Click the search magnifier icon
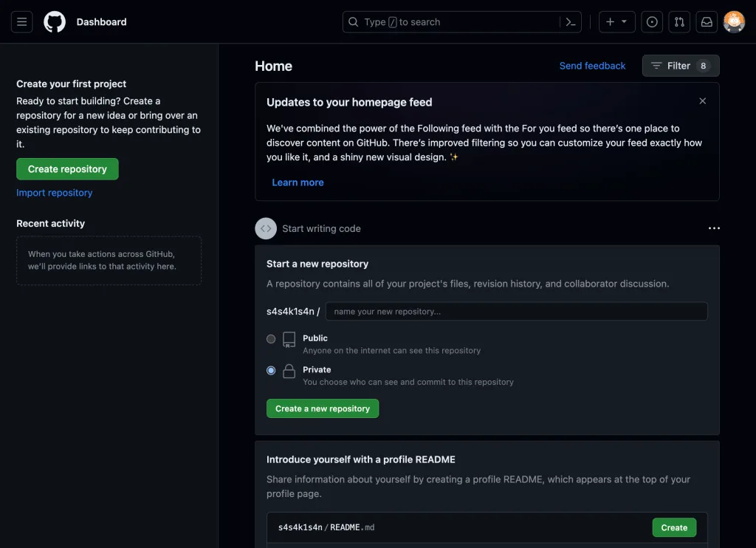The height and width of the screenshot is (548, 756). tap(354, 22)
